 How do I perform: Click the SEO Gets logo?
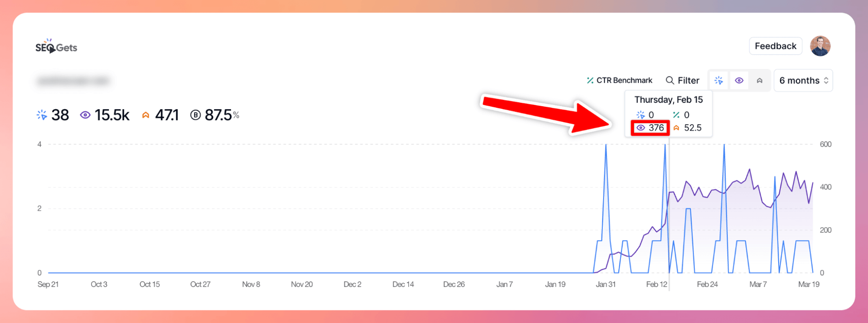click(56, 47)
